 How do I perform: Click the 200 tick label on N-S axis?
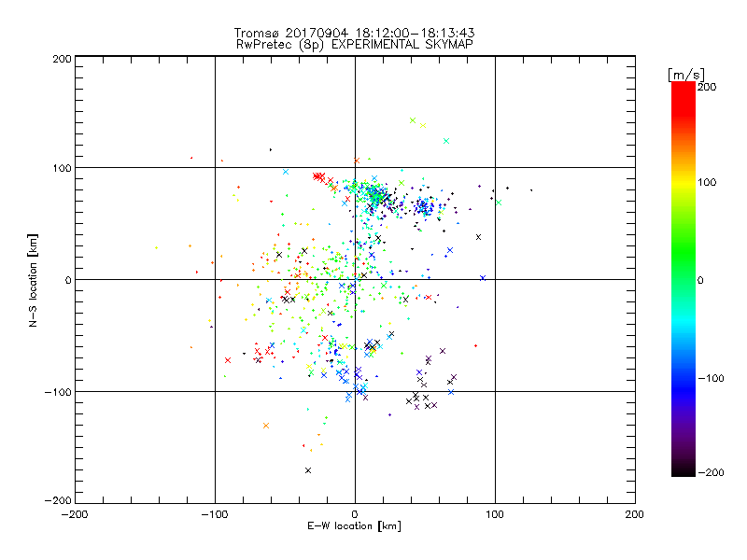(62, 59)
